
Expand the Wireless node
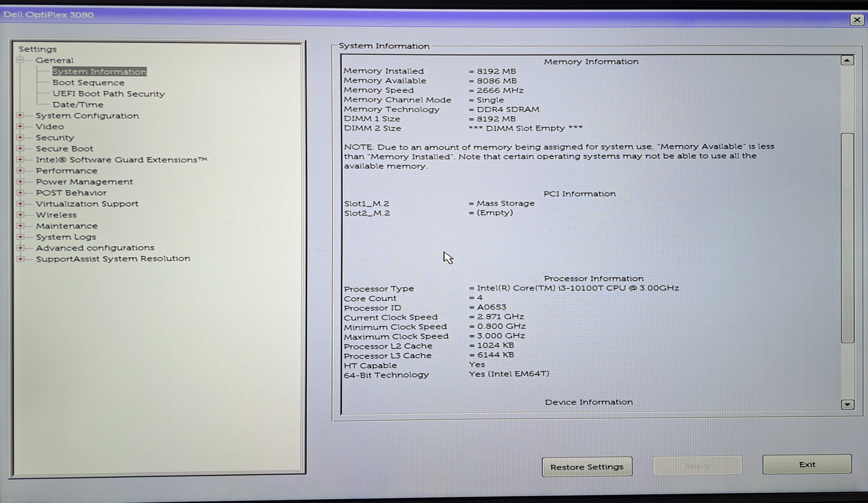pos(20,215)
